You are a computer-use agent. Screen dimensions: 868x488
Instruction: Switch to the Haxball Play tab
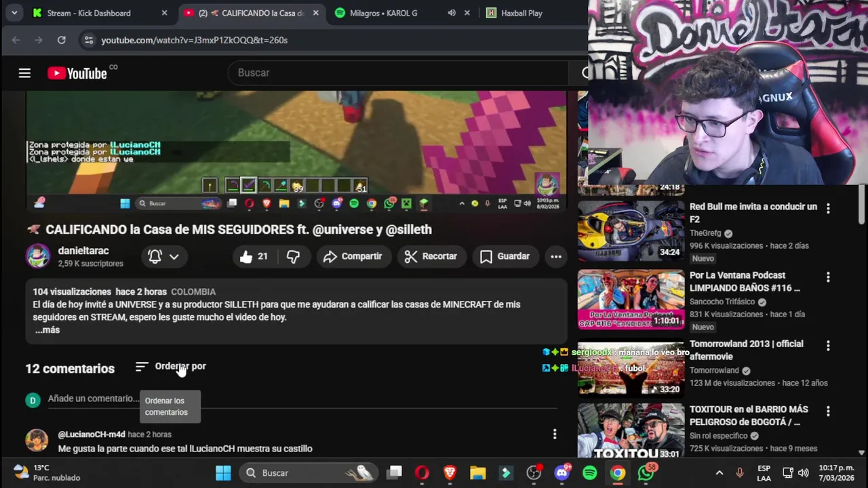tap(521, 13)
